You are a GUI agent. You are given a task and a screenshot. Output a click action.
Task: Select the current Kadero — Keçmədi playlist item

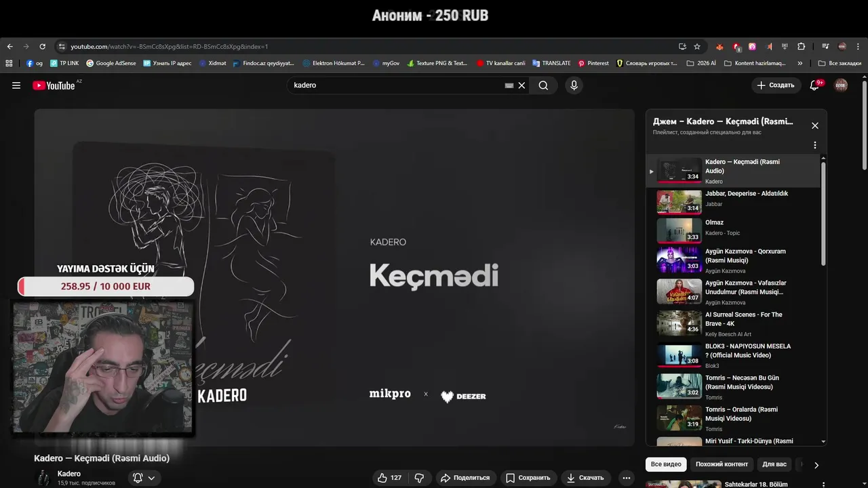pos(734,171)
